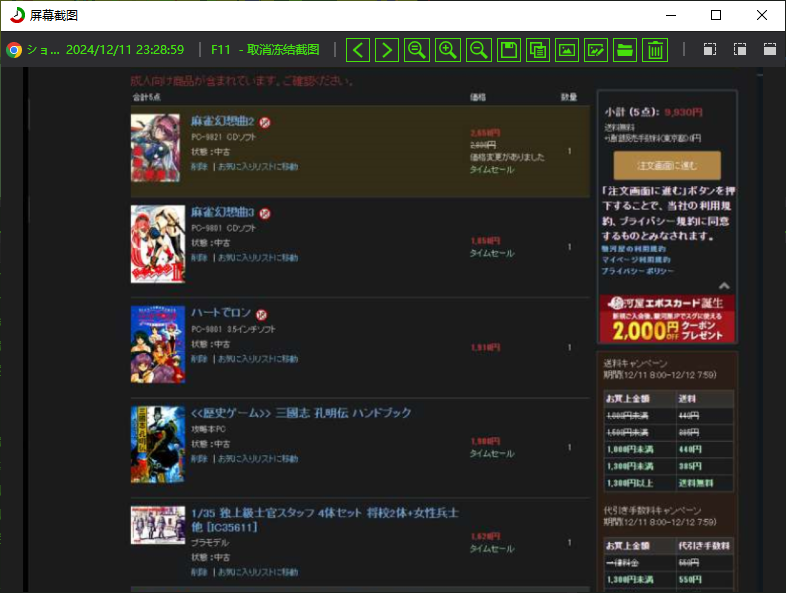
Task: Open the 麻雀幻想曲2 product link
Action: (222, 121)
